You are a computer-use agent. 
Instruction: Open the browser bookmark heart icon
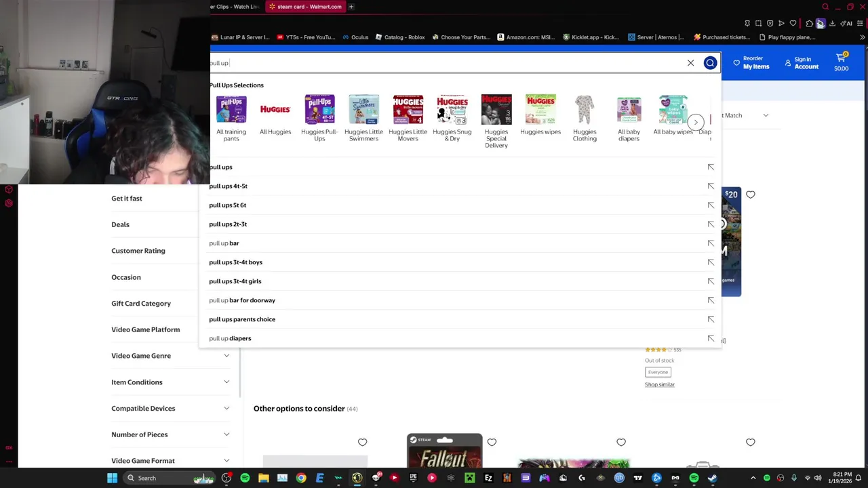[x=793, y=24]
